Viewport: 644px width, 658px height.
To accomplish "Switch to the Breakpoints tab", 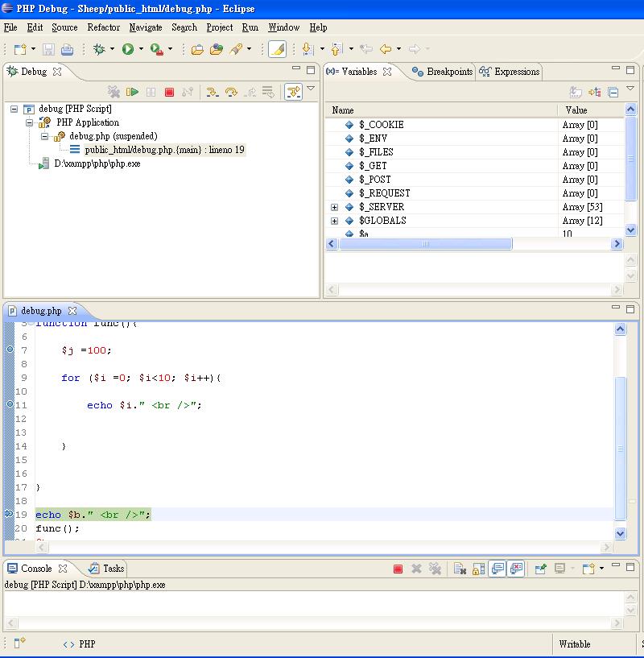I will coord(443,72).
